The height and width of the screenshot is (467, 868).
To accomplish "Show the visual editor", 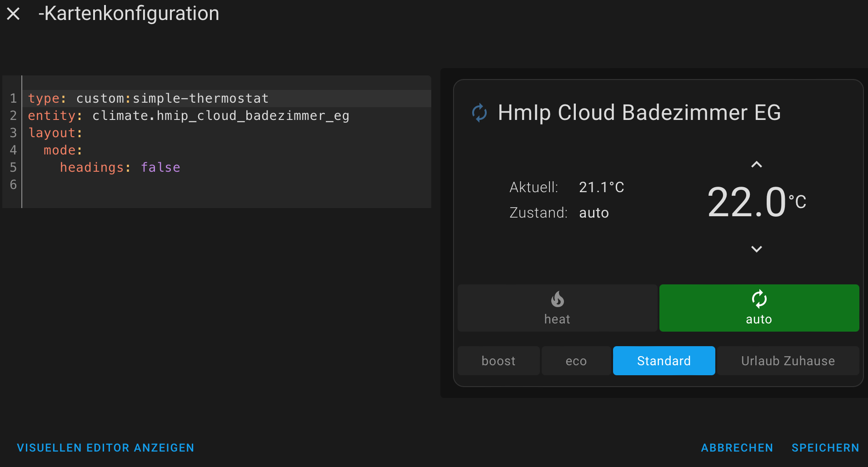I will point(105,447).
